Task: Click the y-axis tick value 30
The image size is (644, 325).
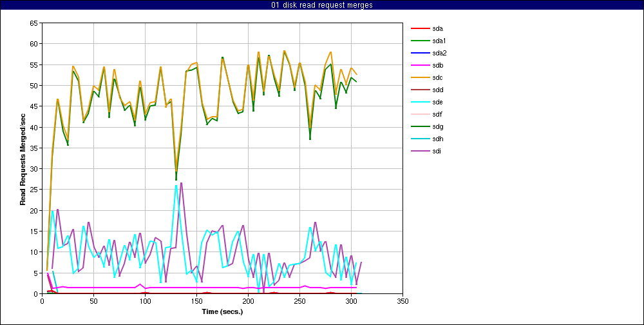Action: (34, 169)
